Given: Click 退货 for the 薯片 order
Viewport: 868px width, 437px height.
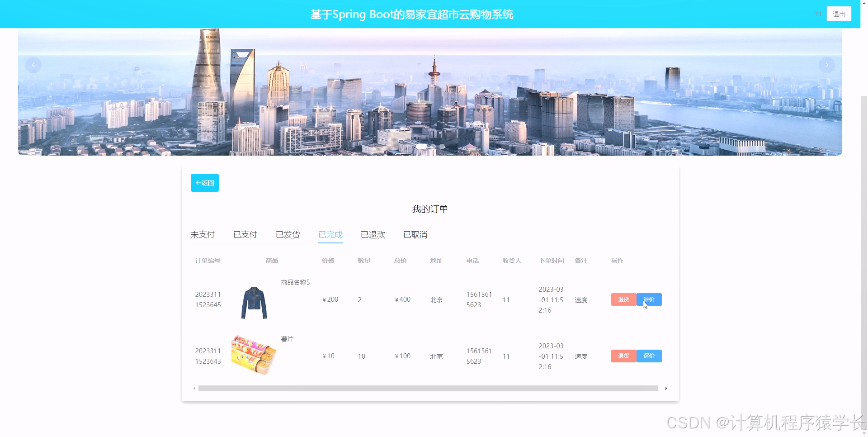Looking at the screenshot, I should 623,356.
